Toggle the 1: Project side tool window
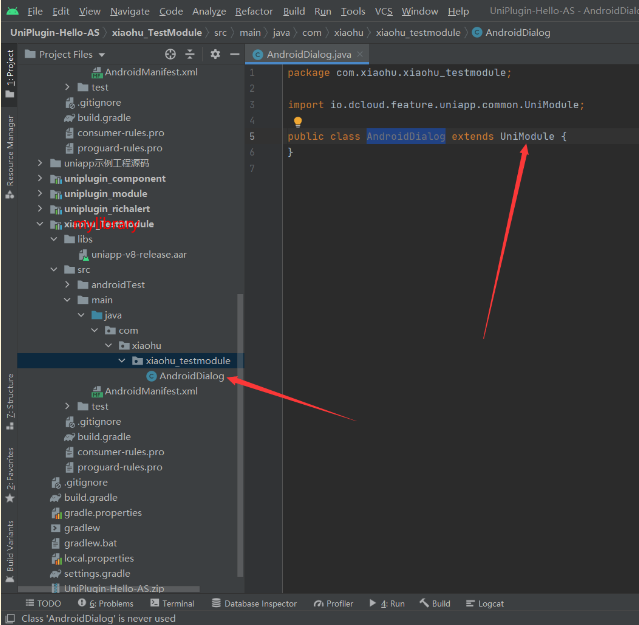Viewport: 639px width, 625px height. (x=10, y=74)
